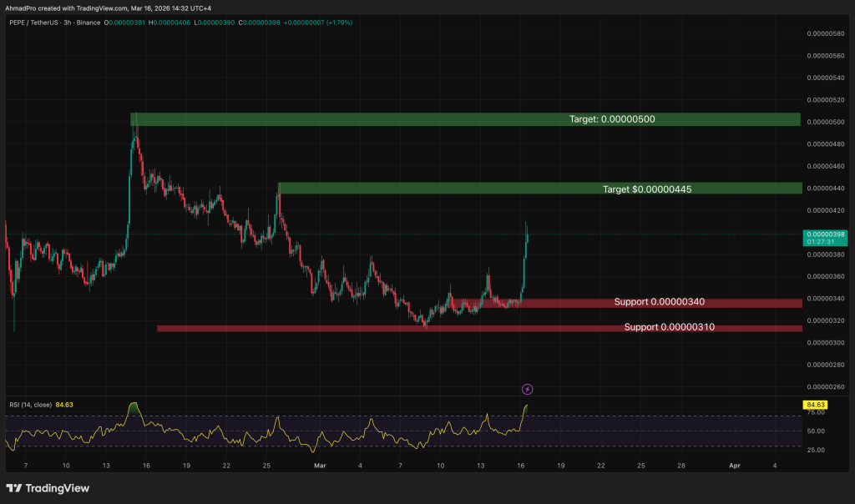Open the 3h interval selector
This screenshot has height=504, width=855.
66,24
